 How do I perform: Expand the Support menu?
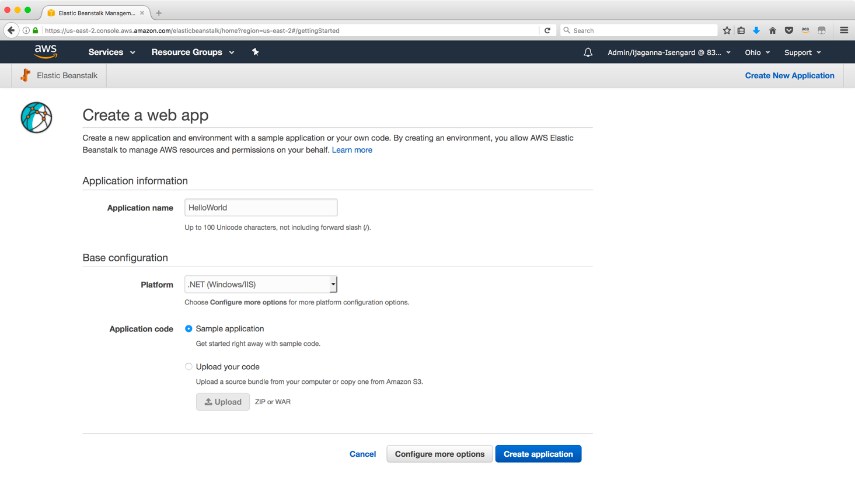coord(802,52)
